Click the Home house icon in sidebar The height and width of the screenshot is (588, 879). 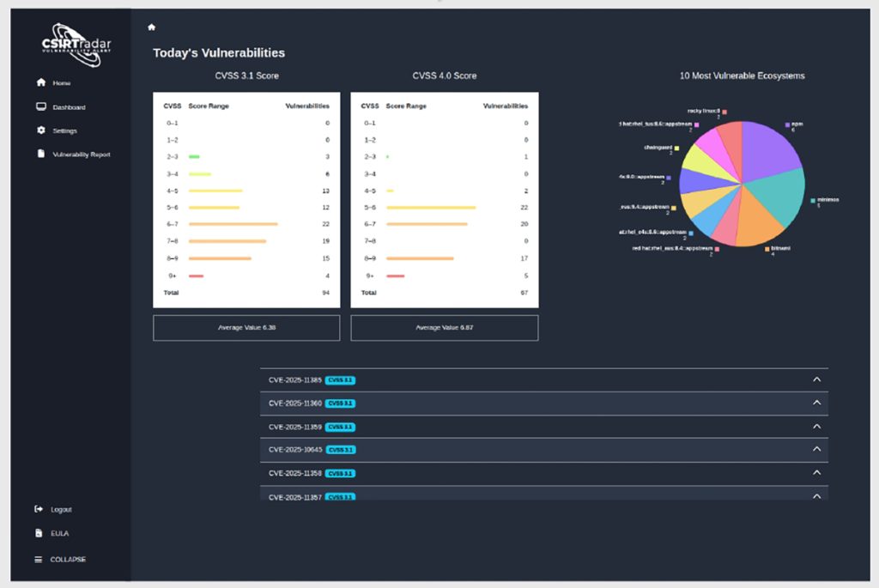pos(40,83)
